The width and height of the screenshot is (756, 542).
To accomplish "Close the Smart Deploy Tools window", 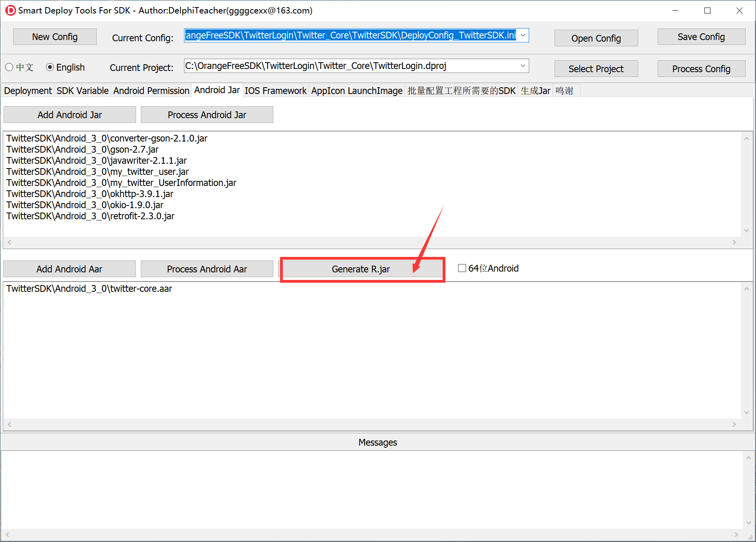I will click(739, 11).
